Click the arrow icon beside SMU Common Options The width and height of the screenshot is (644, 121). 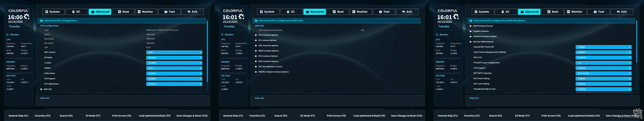[256, 61]
